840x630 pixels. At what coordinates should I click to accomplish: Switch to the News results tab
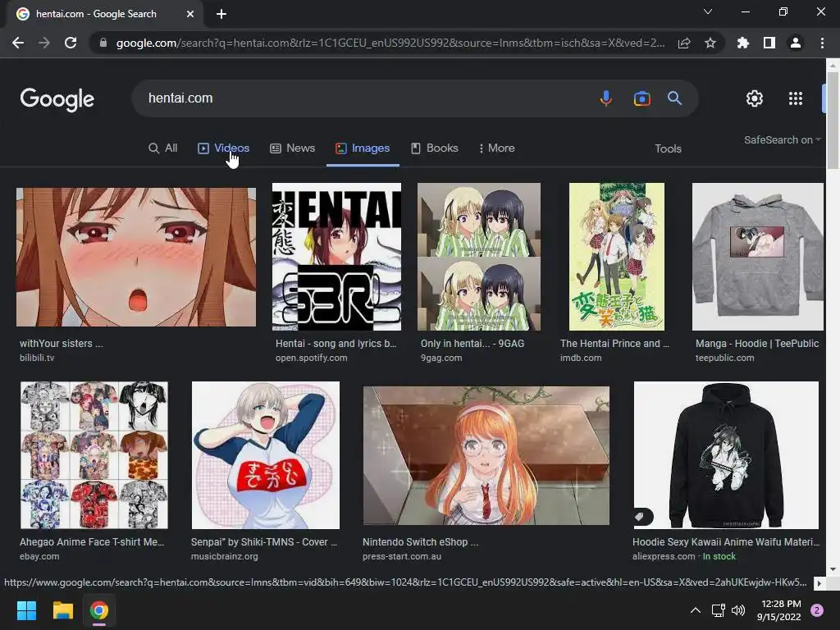point(293,148)
